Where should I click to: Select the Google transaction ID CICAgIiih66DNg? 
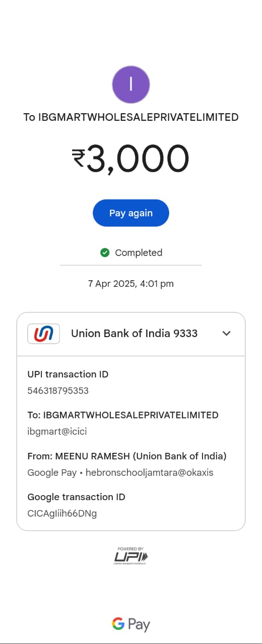62,513
